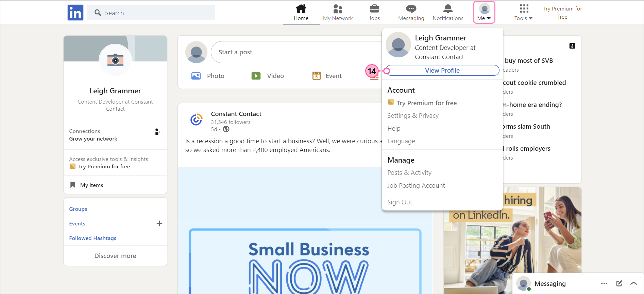Click the Search field
Screen dimensions: 644x294
click(x=151, y=13)
